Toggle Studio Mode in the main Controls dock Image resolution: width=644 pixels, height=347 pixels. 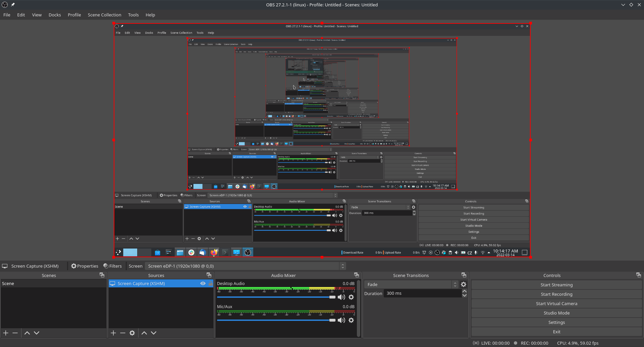556,313
